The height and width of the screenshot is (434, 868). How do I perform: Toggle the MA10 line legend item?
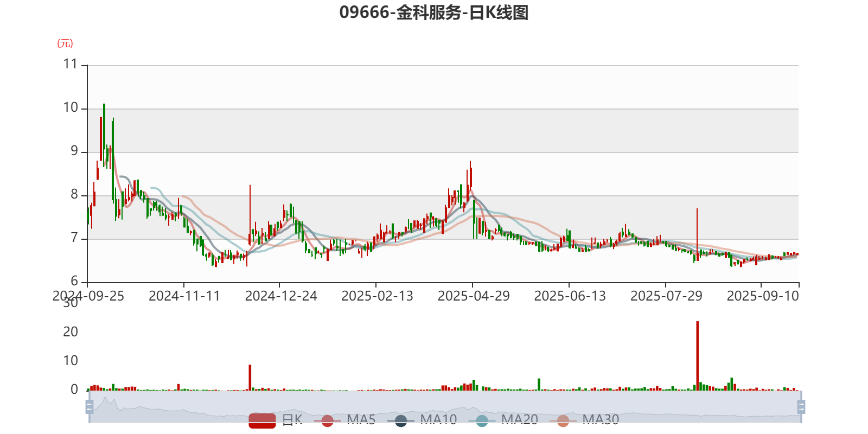[422, 420]
